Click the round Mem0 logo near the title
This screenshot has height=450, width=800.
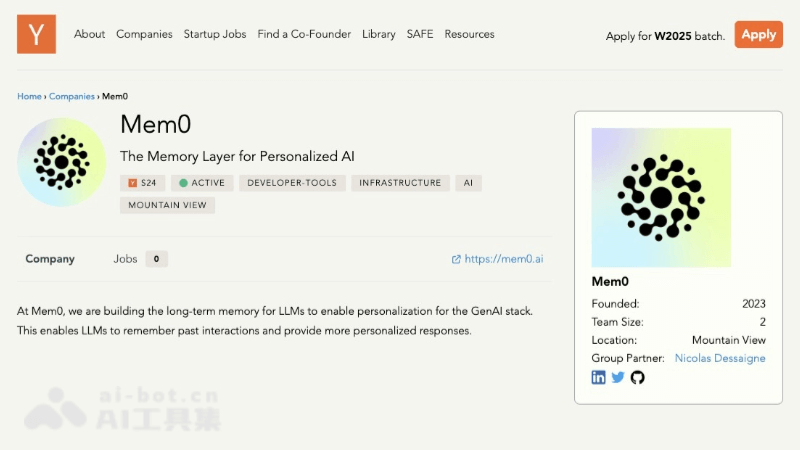[x=62, y=162]
